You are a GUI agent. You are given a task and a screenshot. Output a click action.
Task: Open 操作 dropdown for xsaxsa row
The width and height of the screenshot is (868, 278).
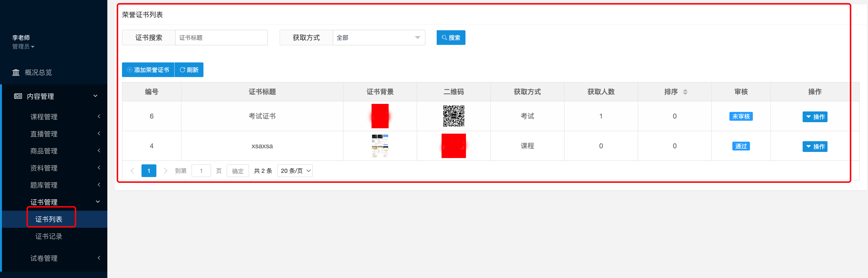(x=815, y=147)
